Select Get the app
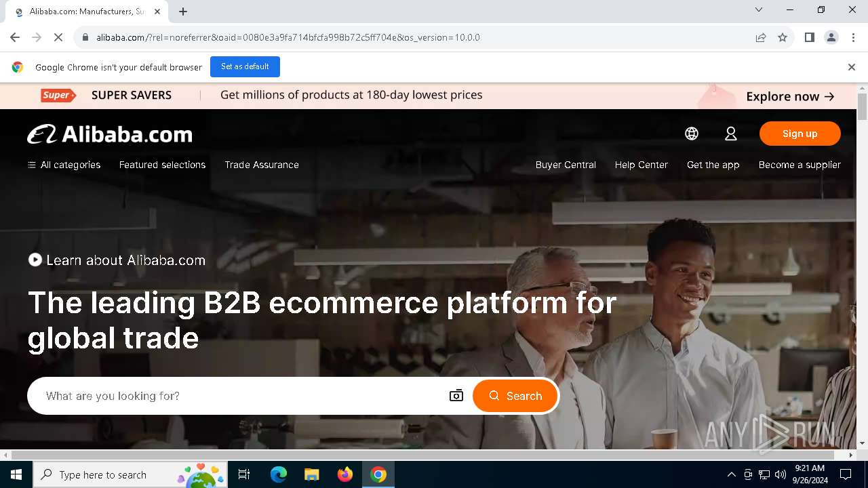 click(x=713, y=165)
